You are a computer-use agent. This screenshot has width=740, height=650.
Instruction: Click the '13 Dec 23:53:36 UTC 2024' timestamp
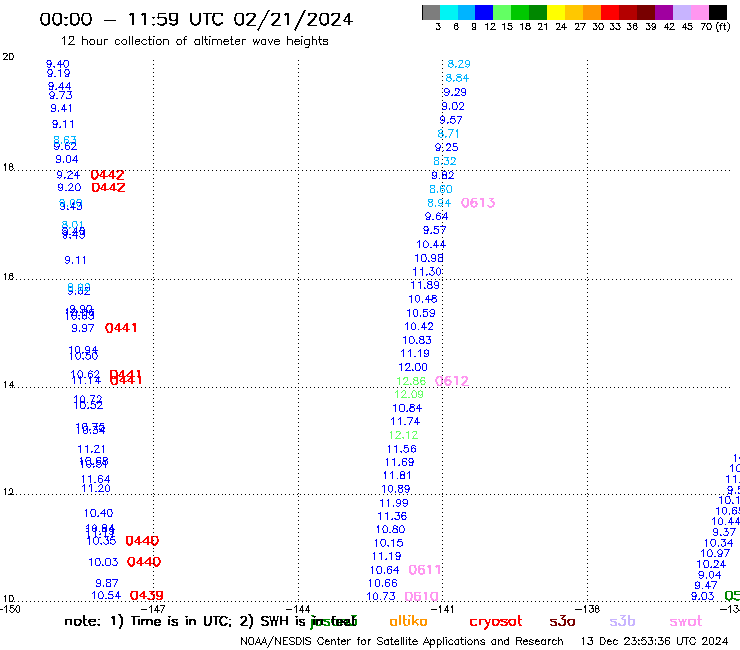[x=654, y=641]
